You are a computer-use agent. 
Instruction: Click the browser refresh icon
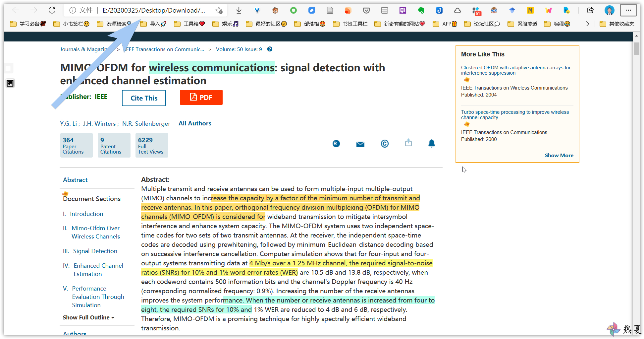click(x=52, y=10)
